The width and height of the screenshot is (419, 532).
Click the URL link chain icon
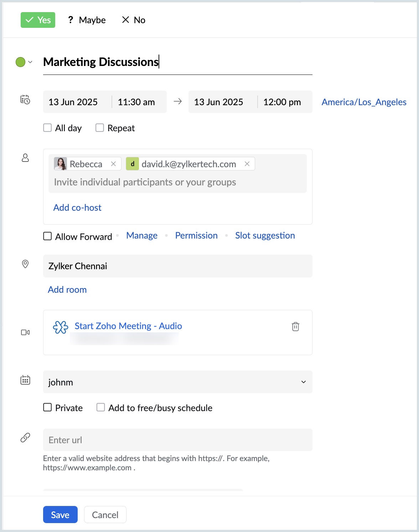coord(25,438)
